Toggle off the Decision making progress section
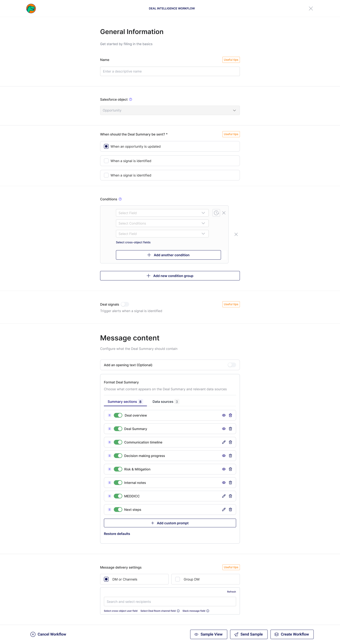 (x=118, y=456)
